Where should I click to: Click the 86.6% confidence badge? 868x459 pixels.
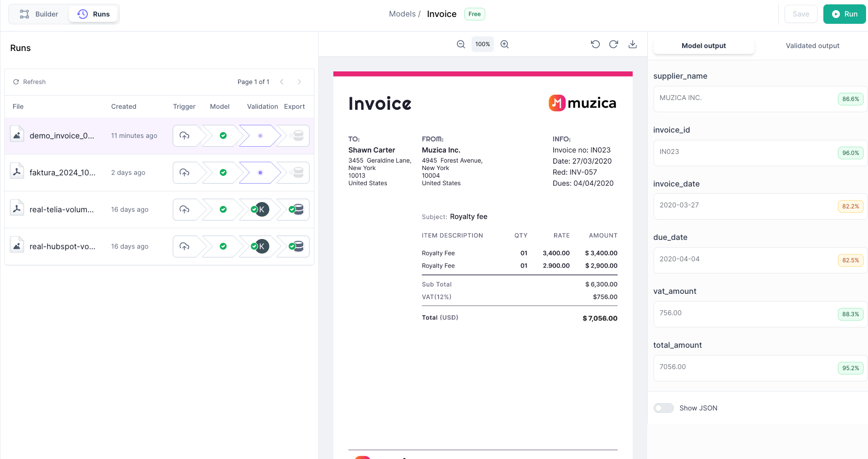pos(851,99)
